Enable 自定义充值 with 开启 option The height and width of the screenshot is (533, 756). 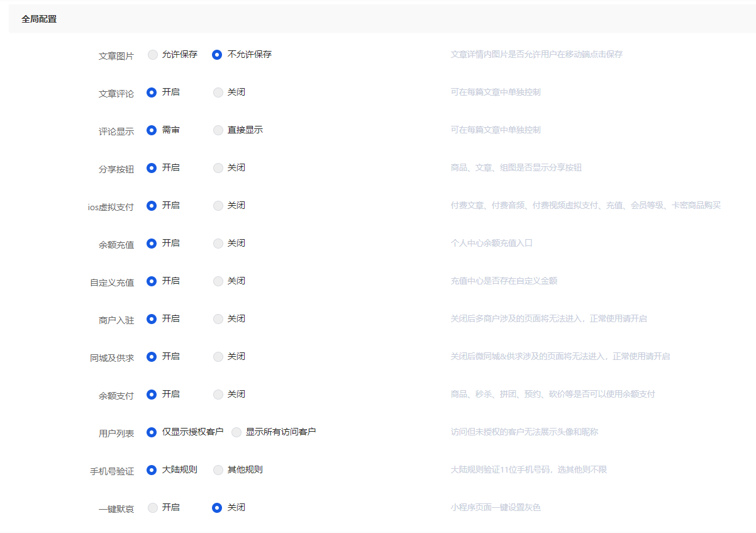pos(152,281)
